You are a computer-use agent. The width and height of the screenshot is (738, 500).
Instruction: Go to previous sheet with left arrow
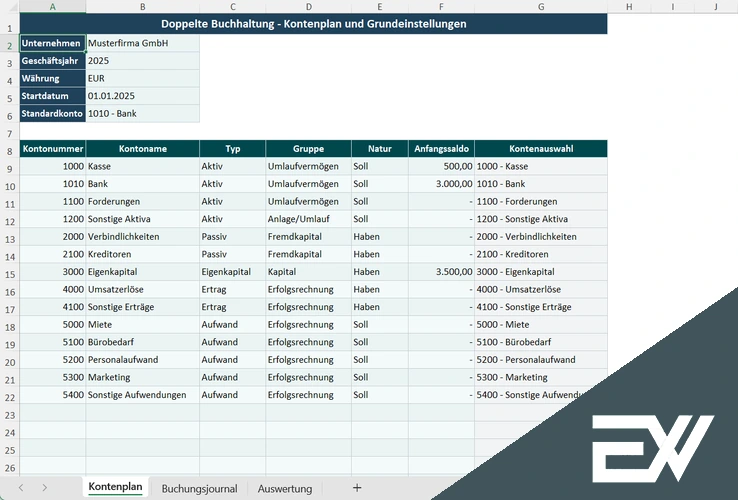[x=21, y=488]
